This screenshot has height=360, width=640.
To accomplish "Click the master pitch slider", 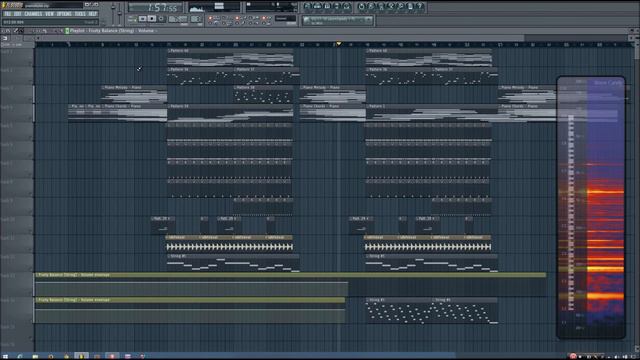I will tap(120, 14).
